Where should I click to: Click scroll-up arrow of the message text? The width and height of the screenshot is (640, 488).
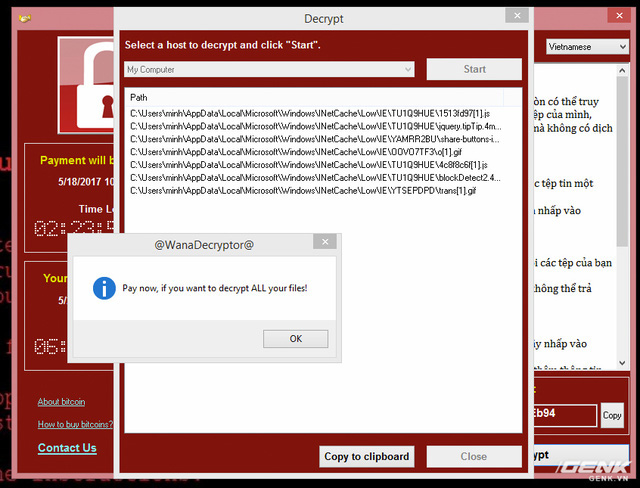(622, 71)
